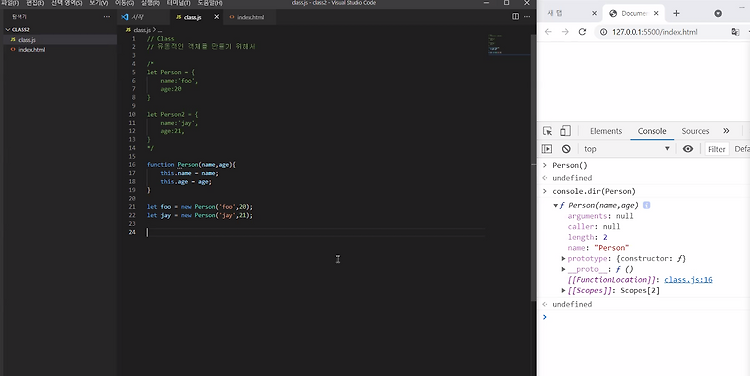Open editor more actions ellipsis menu

[527, 17]
